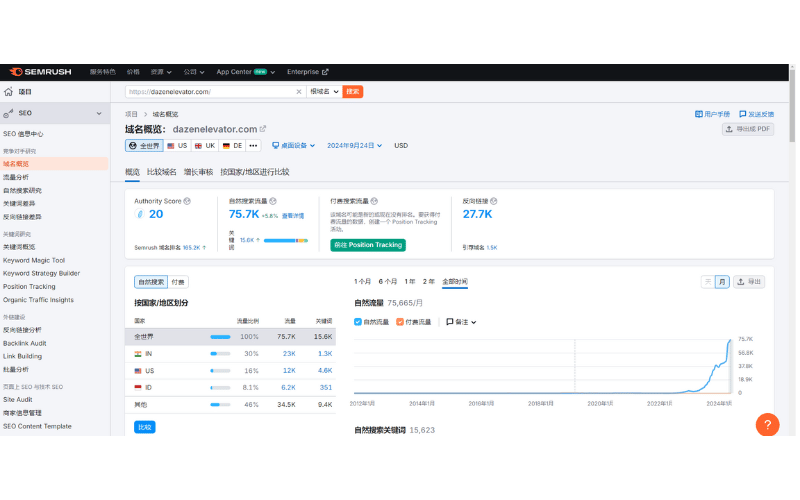Screen dimensions: 800x500
Task: Clear the domain search field with X
Action: pyautogui.click(x=298, y=92)
